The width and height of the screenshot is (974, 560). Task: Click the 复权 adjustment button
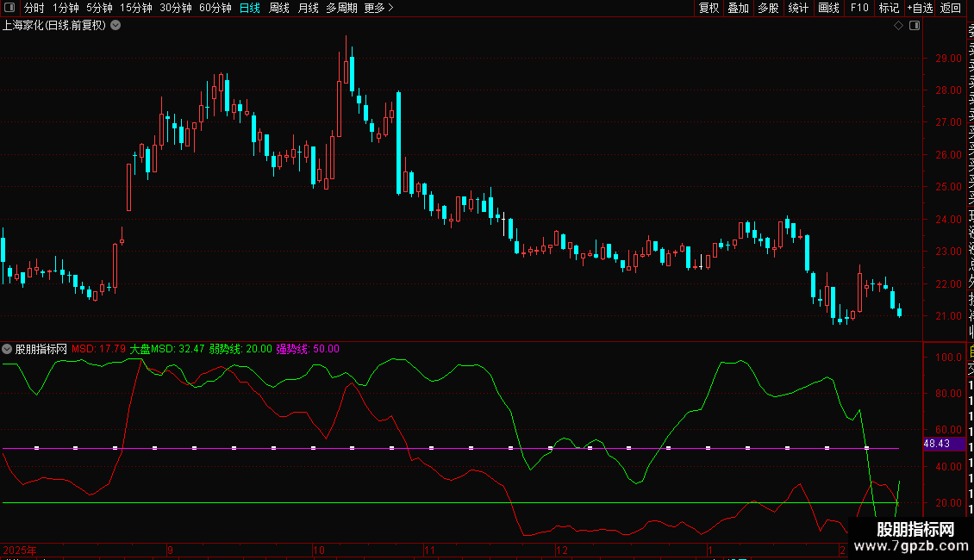click(x=709, y=8)
